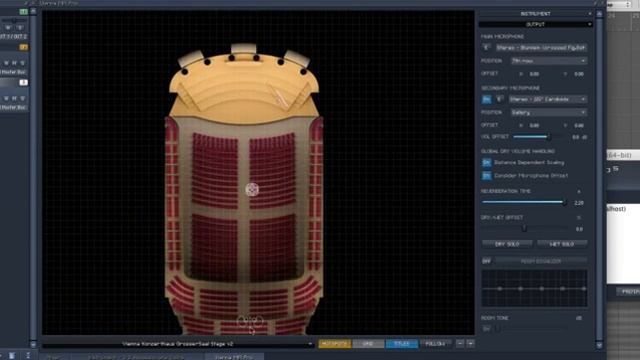Toggle the Room Tone On switch

pyautogui.click(x=487, y=328)
